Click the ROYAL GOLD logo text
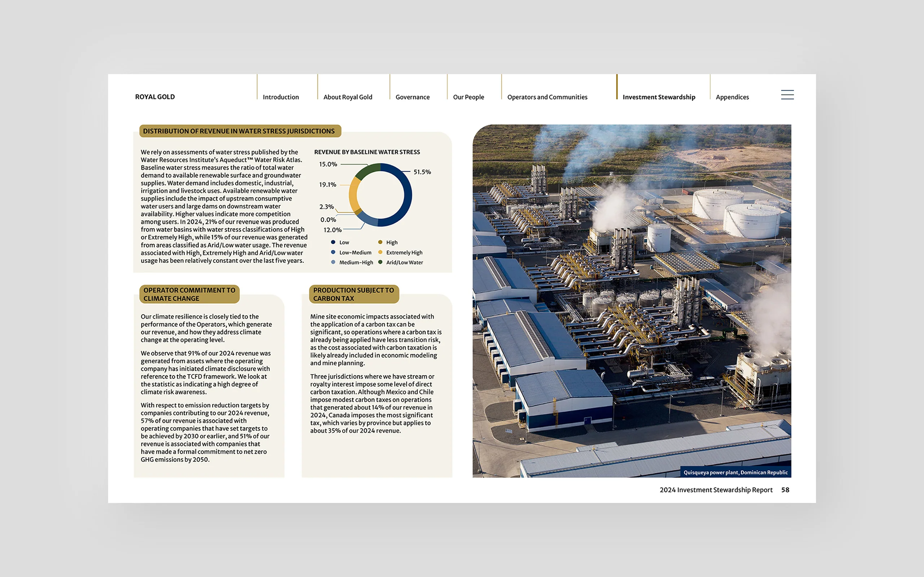 [x=154, y=97]
